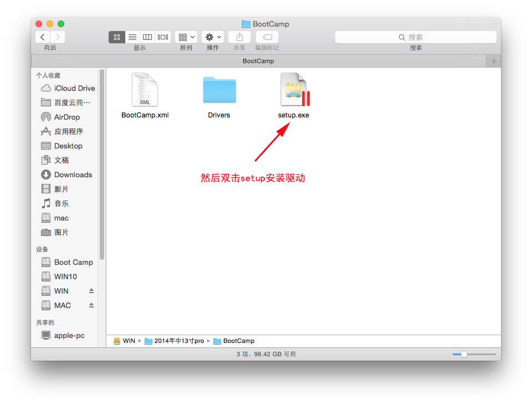This screenshot has height=405, width=532.
Task: Open Downloads in the sidebar
Action: pos(67,175)
